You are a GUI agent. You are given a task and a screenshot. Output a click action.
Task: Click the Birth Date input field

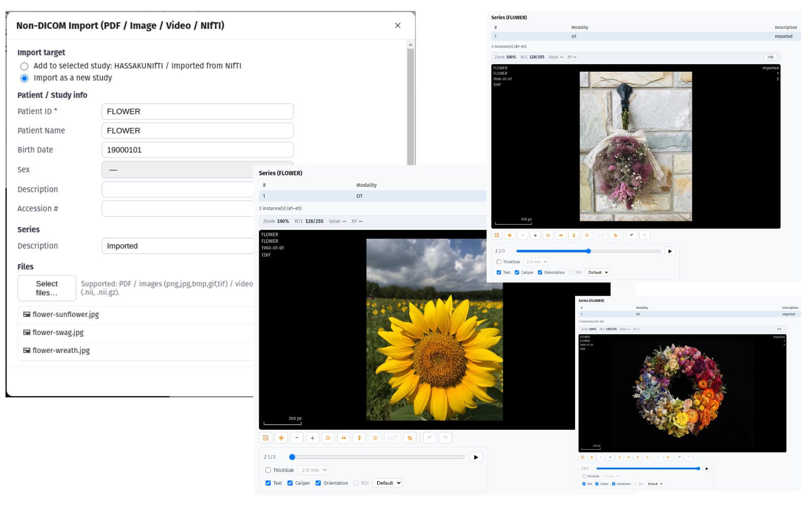[x=198, y=150]
